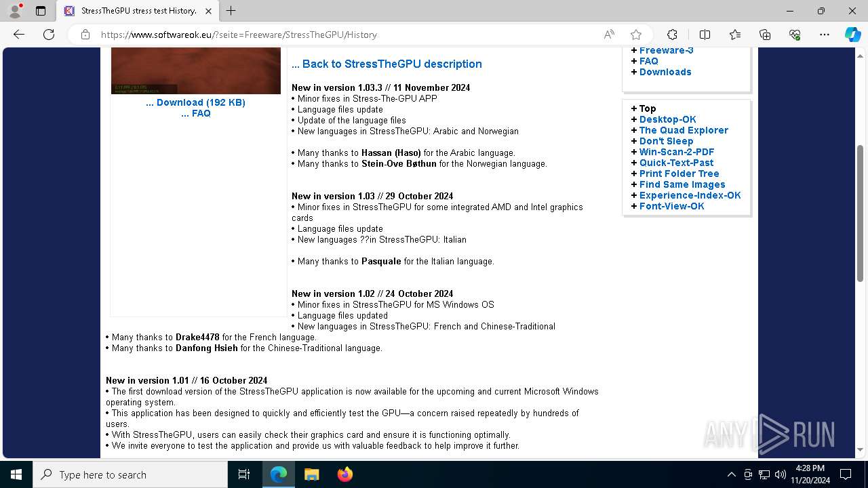The height and width of the screenshot is (488, 868).
Task: Open Back to StressTheGPU description link
Action: [387, 64]
